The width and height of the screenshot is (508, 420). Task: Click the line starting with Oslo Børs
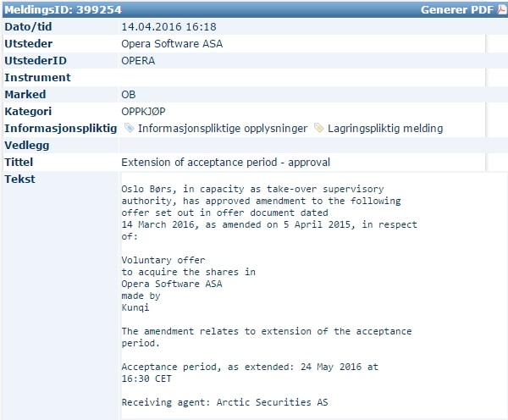(x=252, y=189)
